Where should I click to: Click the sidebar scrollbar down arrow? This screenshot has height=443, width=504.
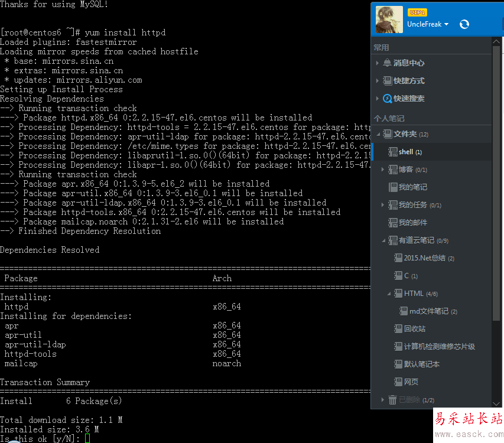(x=496, y=403)
